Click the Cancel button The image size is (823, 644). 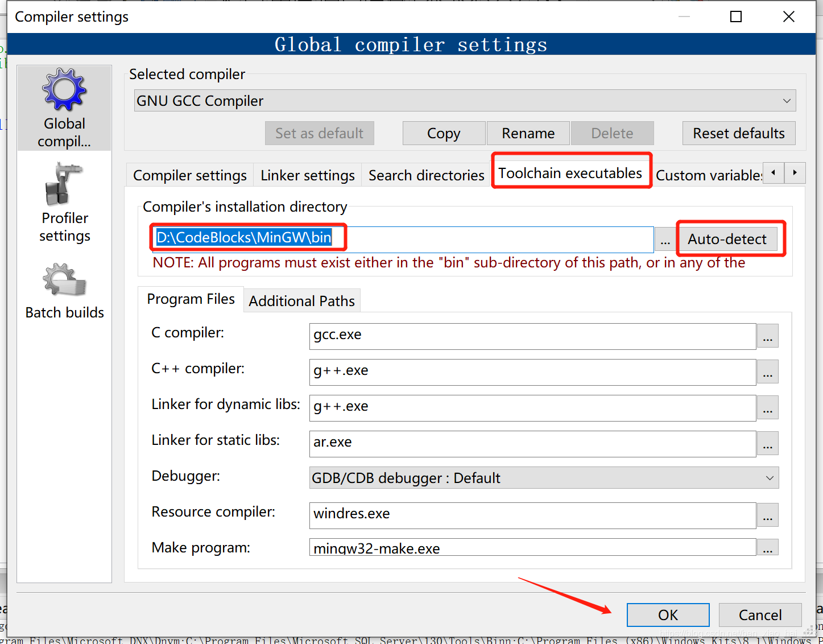click(x=760, y=615)
